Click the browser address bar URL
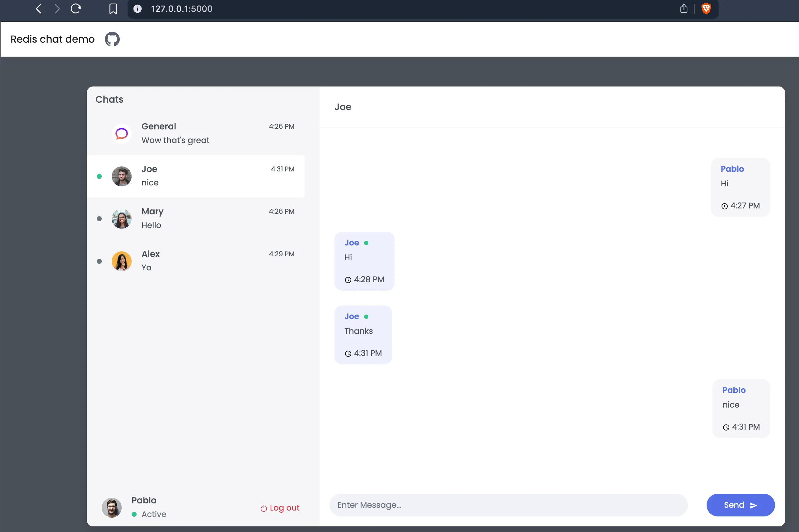This screenshot has height=532, width=799. coord(182,9)
